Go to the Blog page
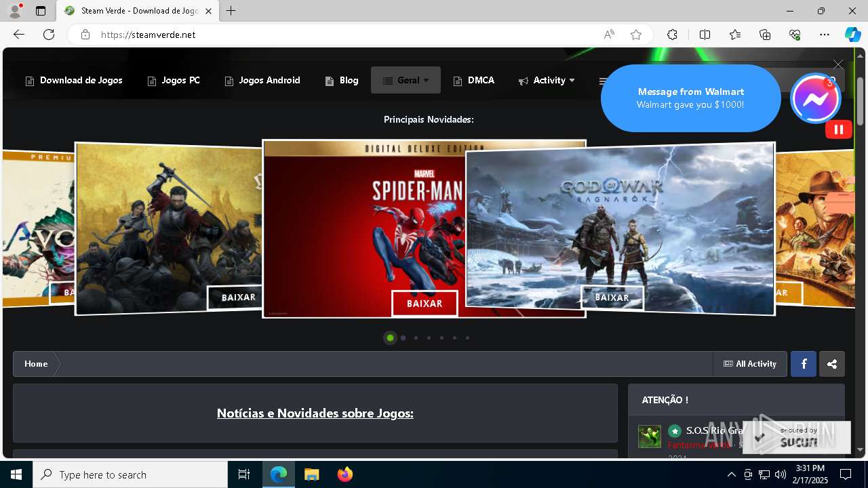868x488 pixels. point(342,80)
